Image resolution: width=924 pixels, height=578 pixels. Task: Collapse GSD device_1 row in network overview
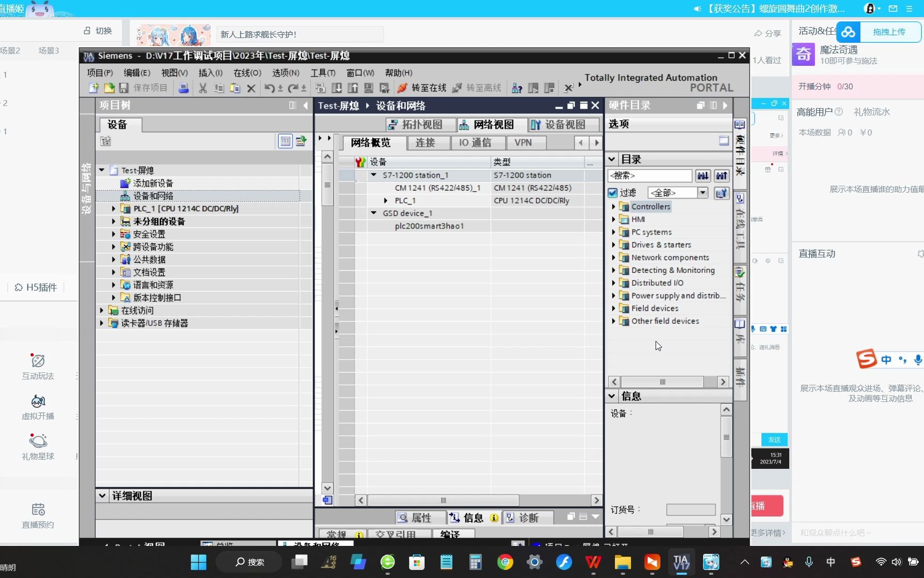click(374, 213)
